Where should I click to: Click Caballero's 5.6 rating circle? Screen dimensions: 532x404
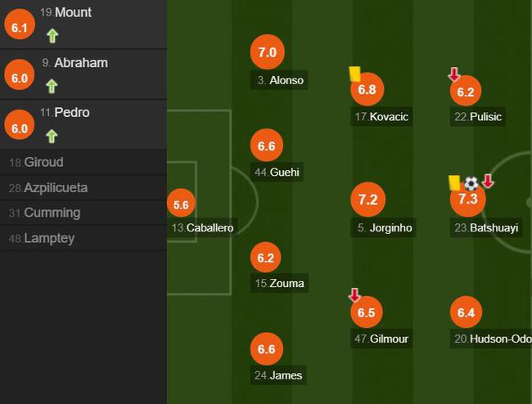pyautogui.click(x=182, y=204)
